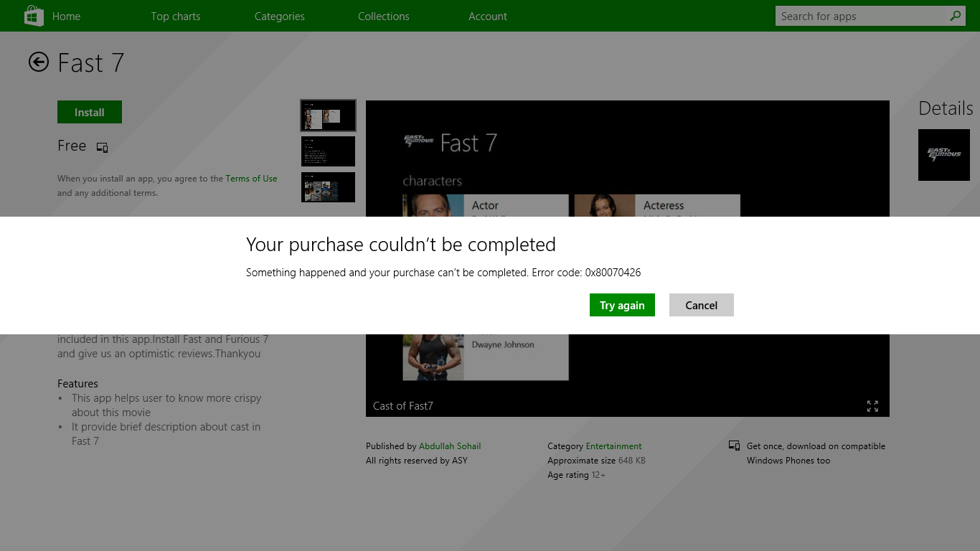Open the Account menu

[x=488, y=16]
